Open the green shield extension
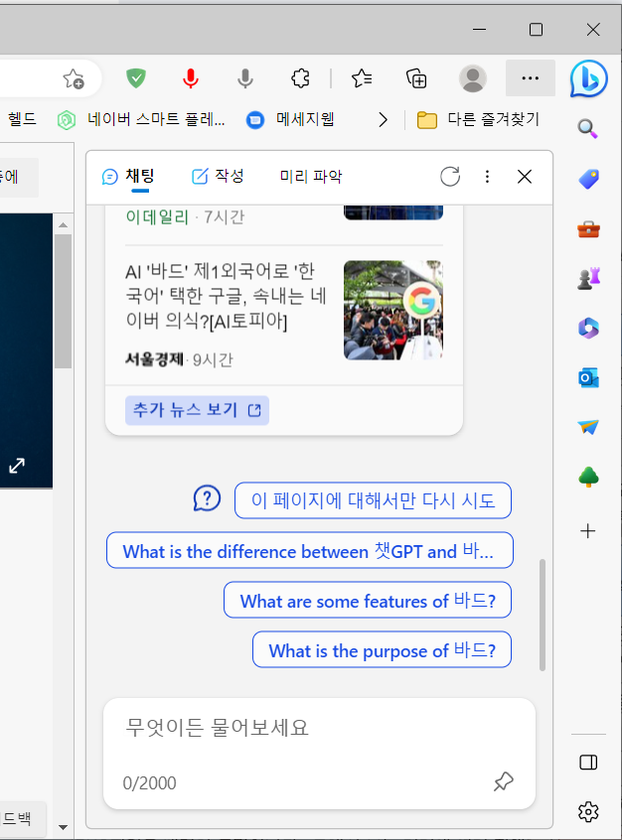The image size is (622, 840). click(x=136, y=78)
